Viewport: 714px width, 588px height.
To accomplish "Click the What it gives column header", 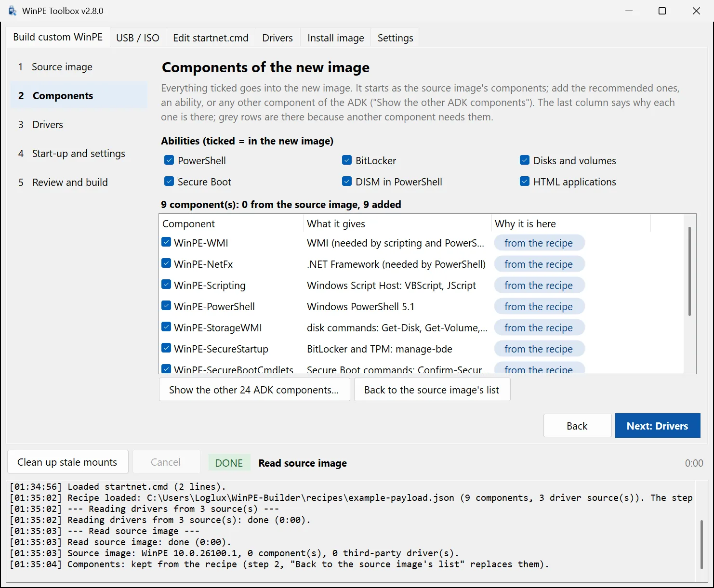I will point(397,224).
